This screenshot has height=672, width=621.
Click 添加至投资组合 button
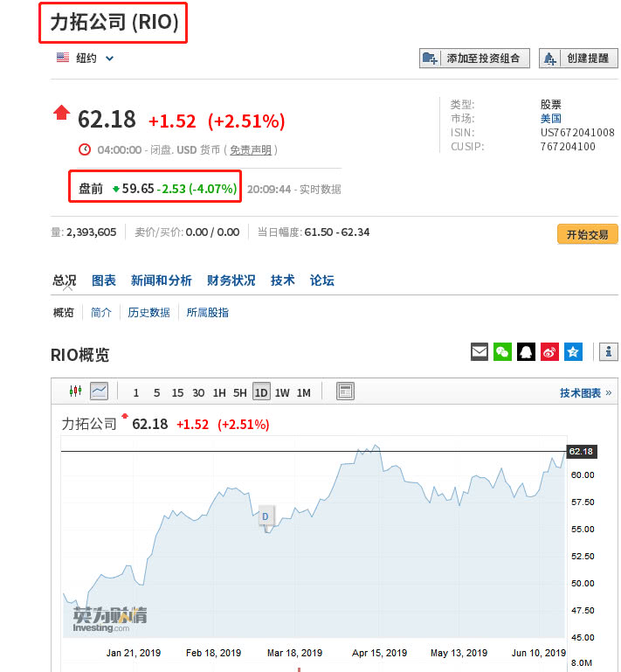pyautogui.click(x=474, y=58)
